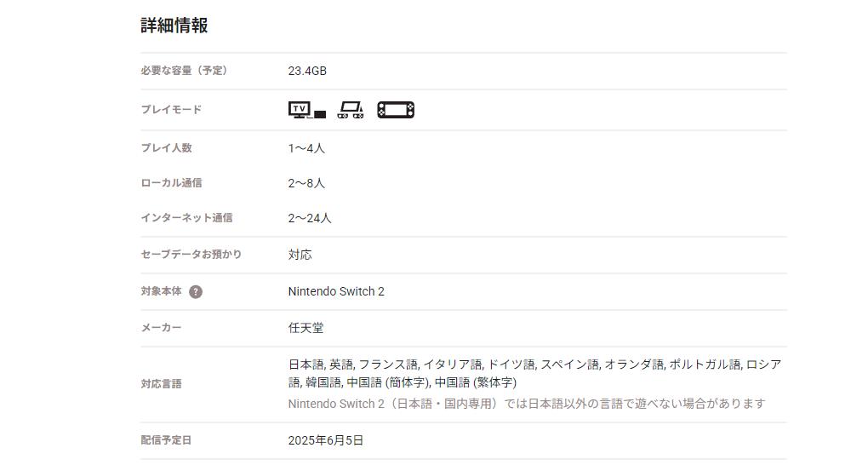Click the 詳細情報 section heading

tap(174, 26)
